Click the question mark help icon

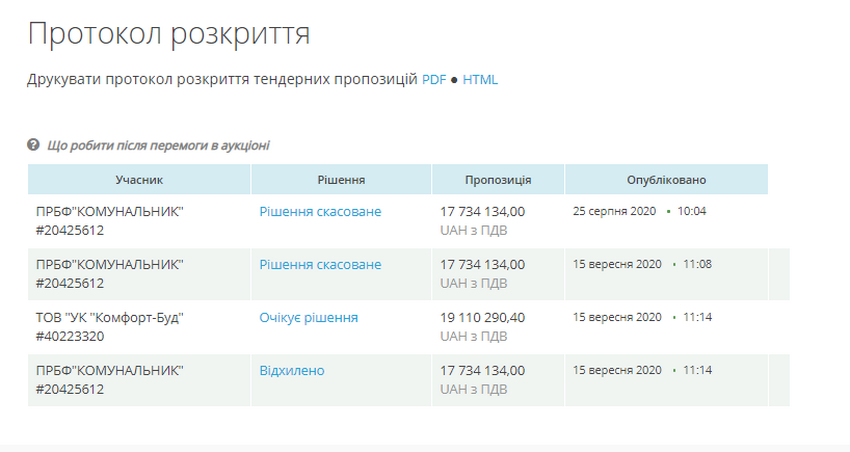(x=33, y=145)
